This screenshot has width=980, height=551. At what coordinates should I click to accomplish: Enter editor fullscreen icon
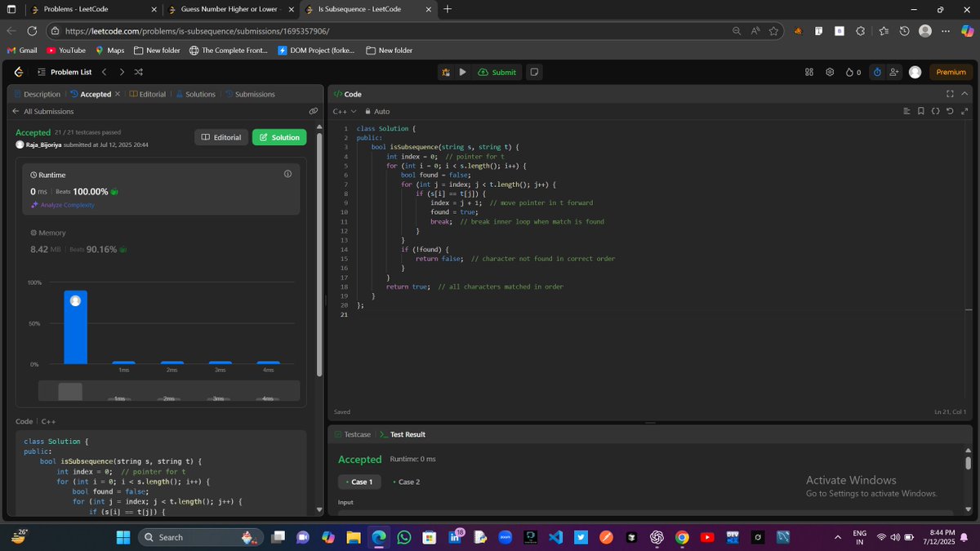tap(965, 111)
